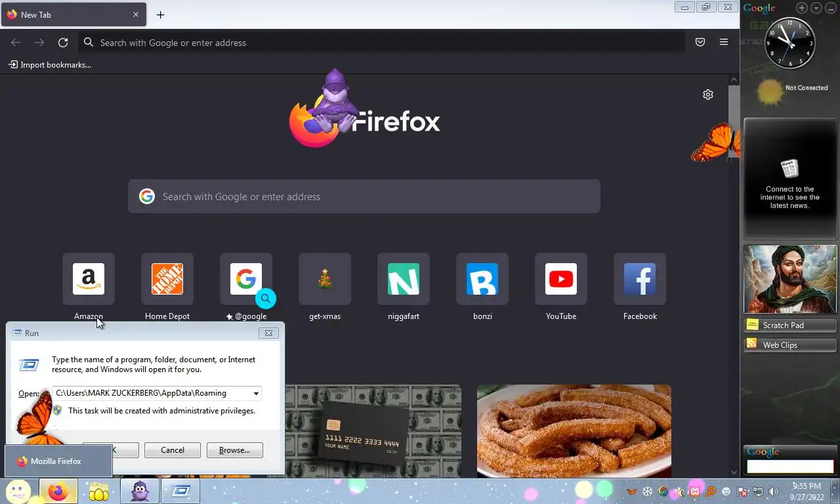Open the Web Clips gadget

790,345
